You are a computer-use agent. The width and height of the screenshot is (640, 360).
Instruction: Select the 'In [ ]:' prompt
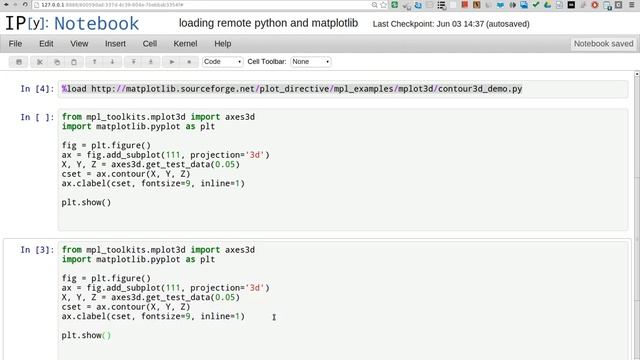37,117
